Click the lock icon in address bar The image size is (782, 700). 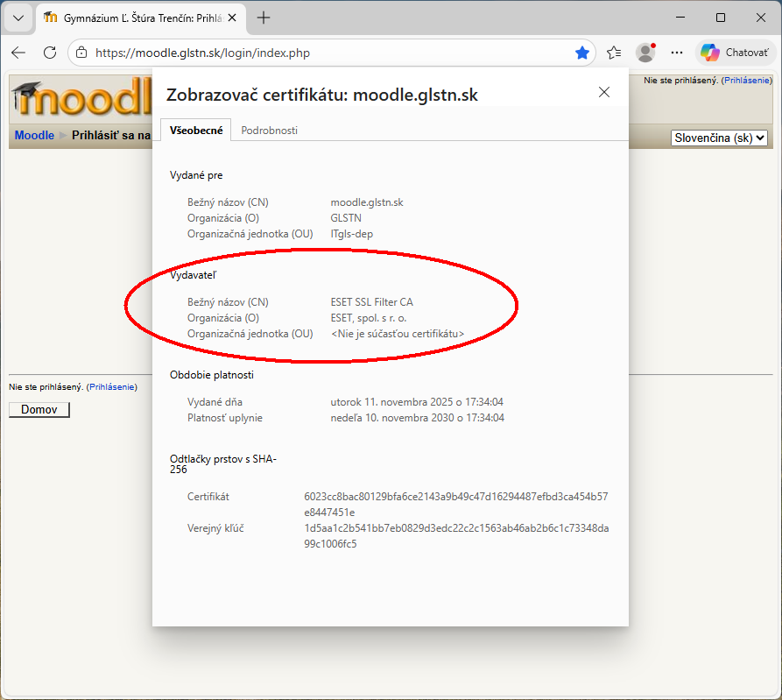click(81, 53)
